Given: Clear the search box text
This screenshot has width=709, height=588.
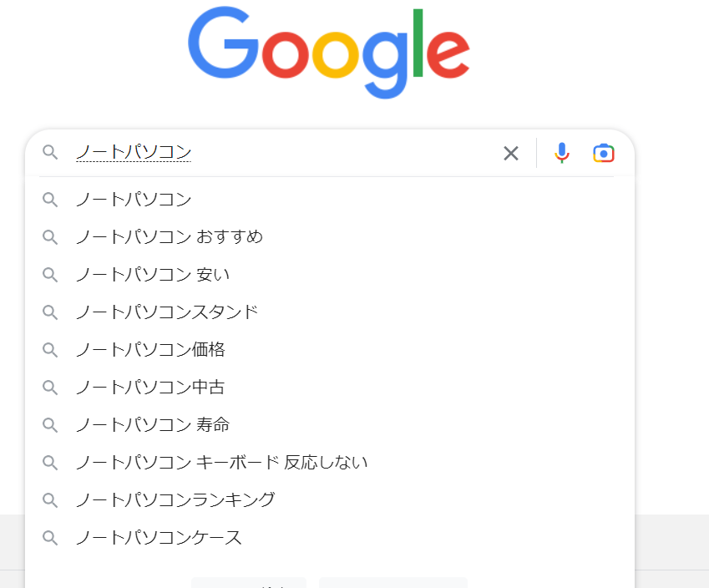Looking at the screenshot, I should [x=510, y=153].
